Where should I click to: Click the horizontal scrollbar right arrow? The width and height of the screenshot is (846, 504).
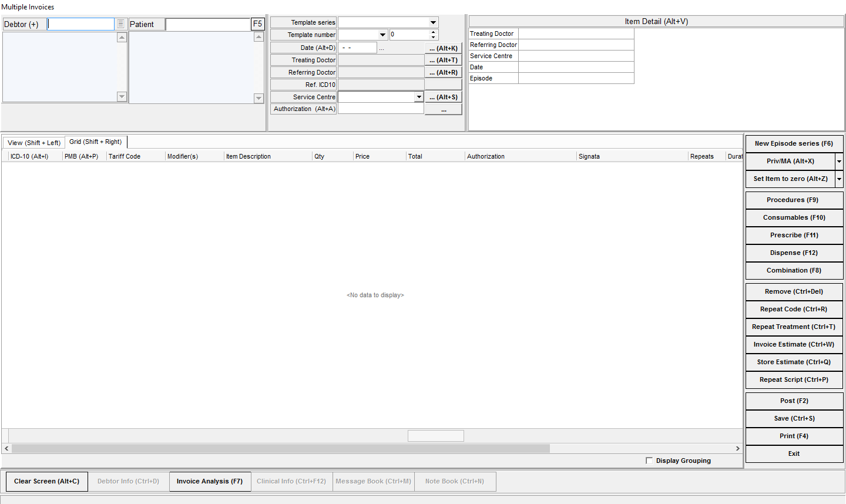(738, 448)
